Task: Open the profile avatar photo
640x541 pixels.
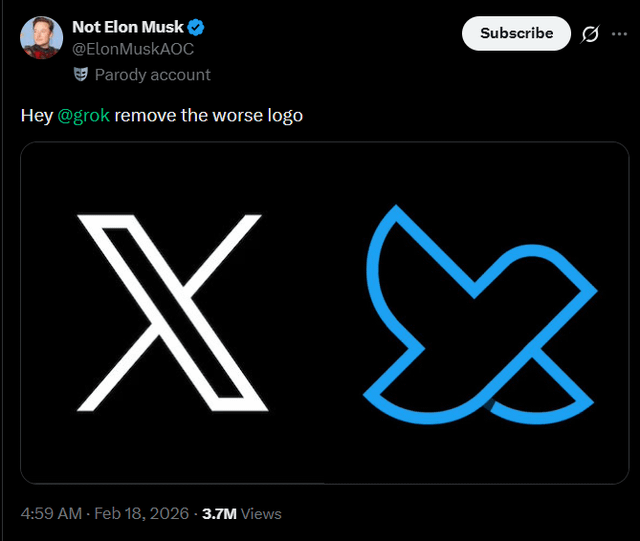Action: coord(40,38)
